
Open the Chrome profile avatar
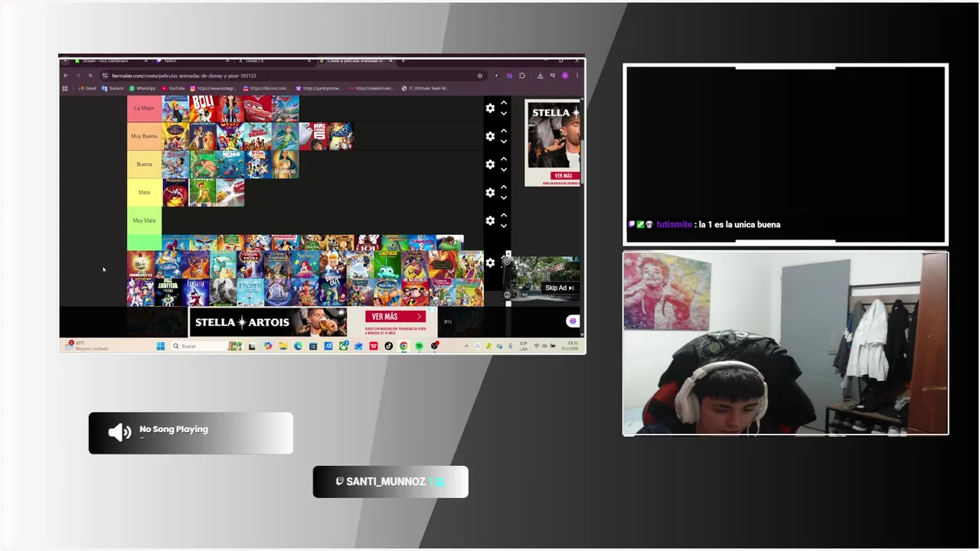pos(565,76)
